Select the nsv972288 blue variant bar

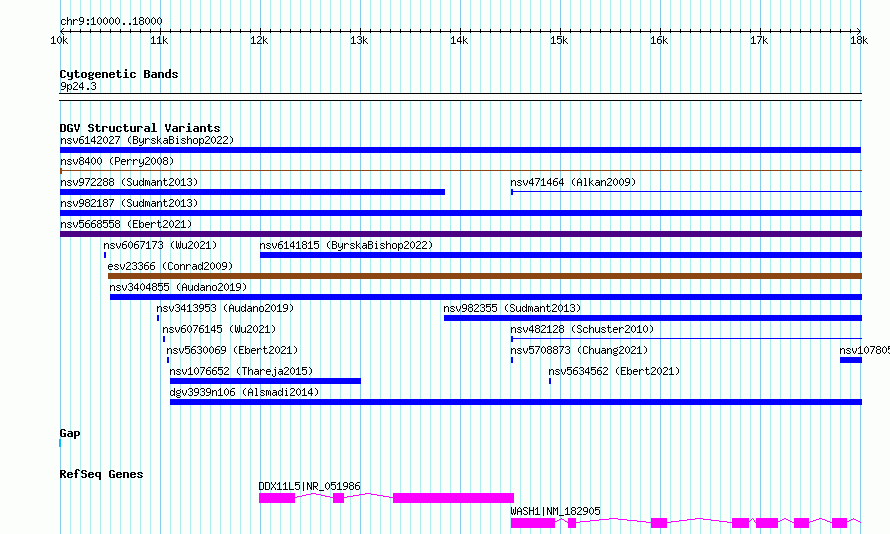point(253,192)
